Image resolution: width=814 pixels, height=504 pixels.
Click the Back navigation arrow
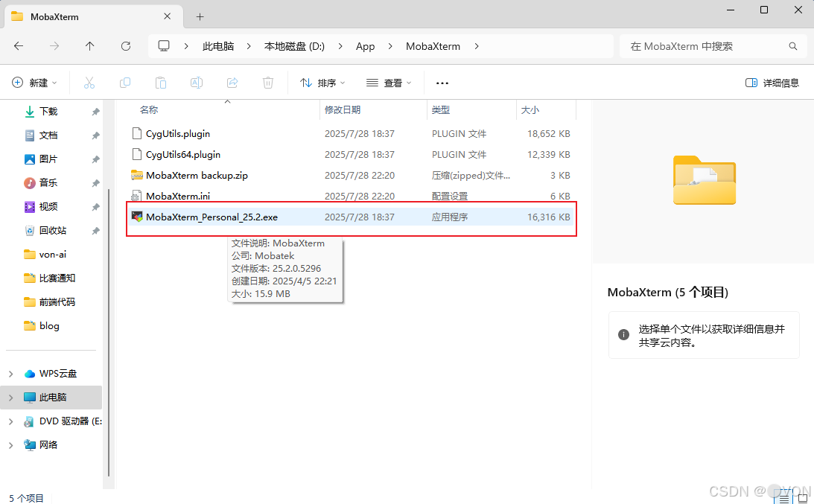pos(19,46)
